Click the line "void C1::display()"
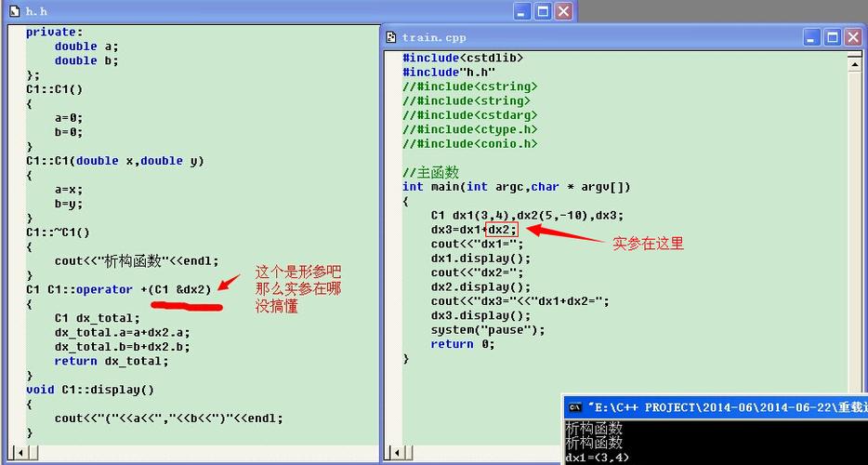868x465 pixels. pyautogui.click(x=90, y=390)
